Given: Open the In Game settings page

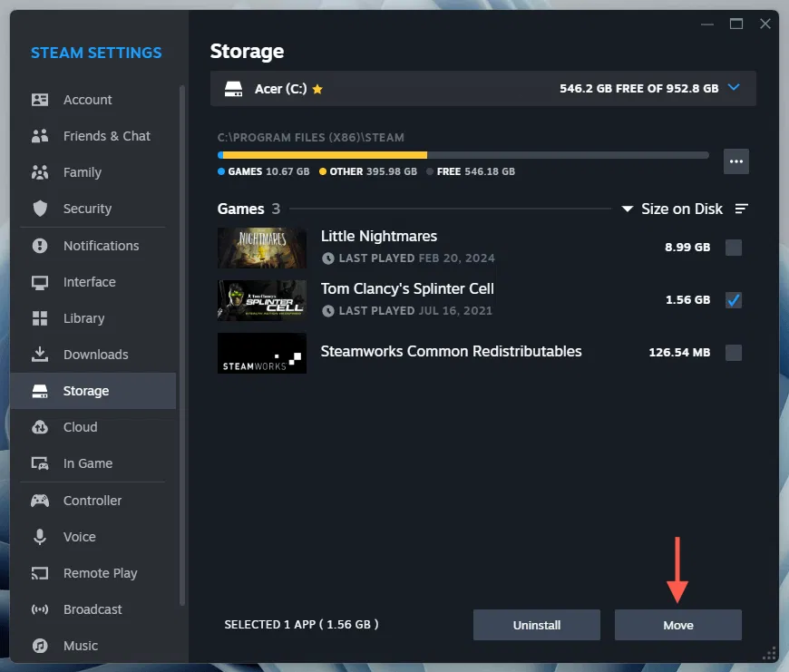Looking at the screenshot, I should [93, 463].
